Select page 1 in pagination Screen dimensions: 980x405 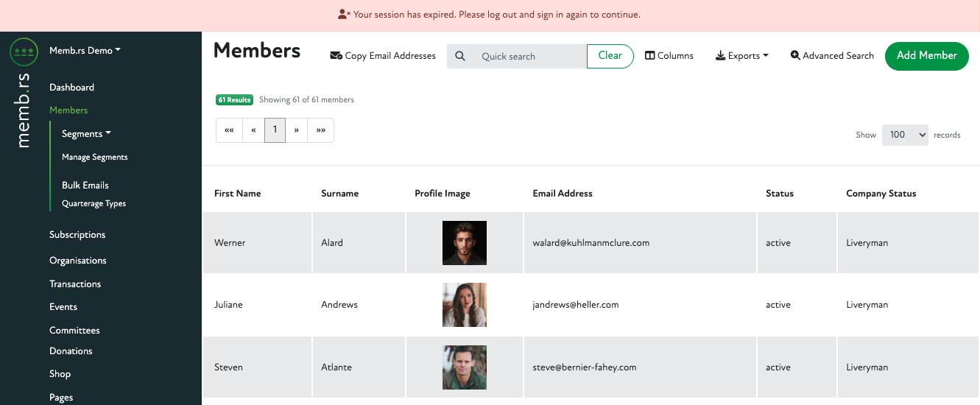[x=275, y=130]
